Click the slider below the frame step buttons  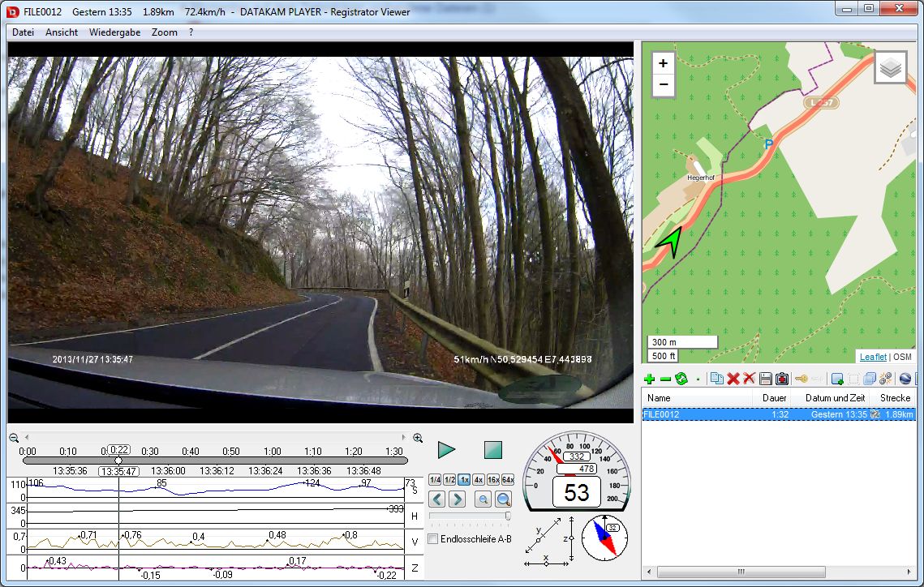[x=471, y=516]
